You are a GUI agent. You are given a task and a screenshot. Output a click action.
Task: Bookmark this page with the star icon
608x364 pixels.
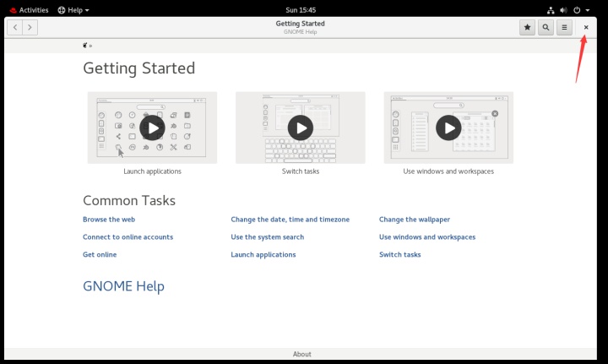pos(527,27)
